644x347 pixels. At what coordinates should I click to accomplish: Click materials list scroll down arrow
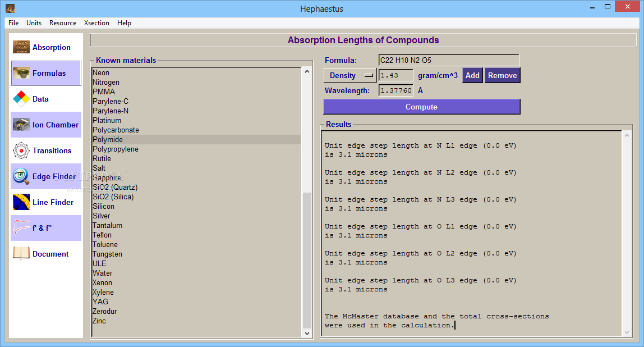click(x=307, y=334)
